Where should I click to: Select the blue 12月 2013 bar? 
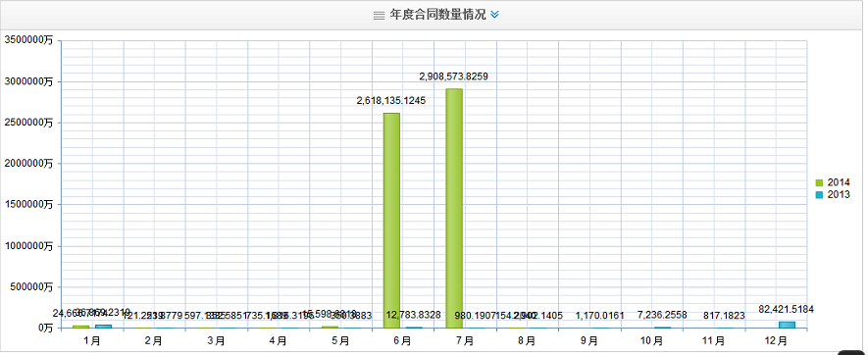click(788, 325)
